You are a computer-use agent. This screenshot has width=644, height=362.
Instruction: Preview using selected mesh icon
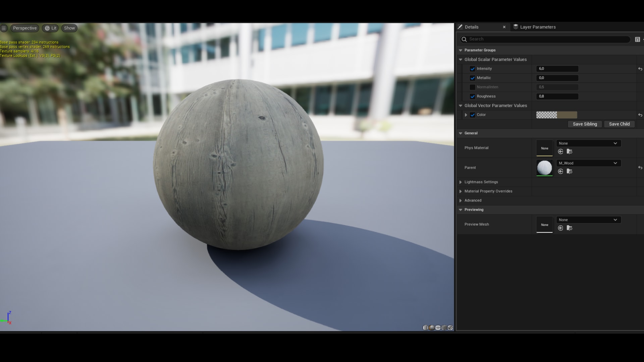(450, 327)
